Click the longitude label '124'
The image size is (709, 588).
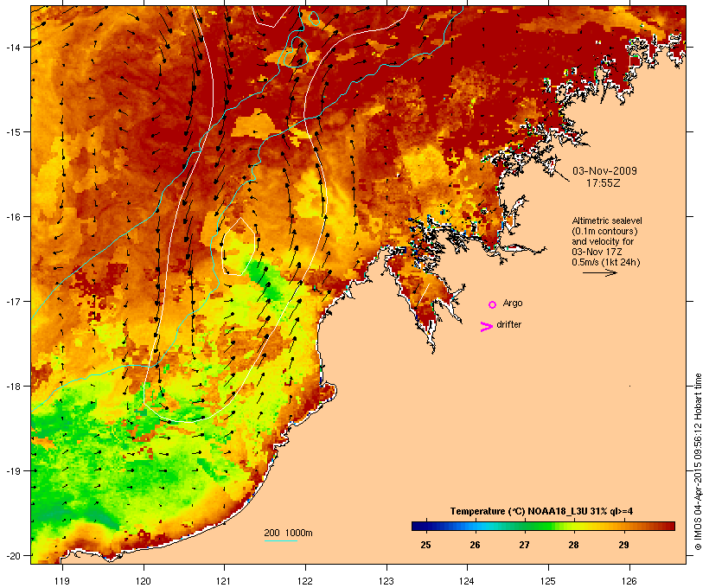click(x=467, y=581)
